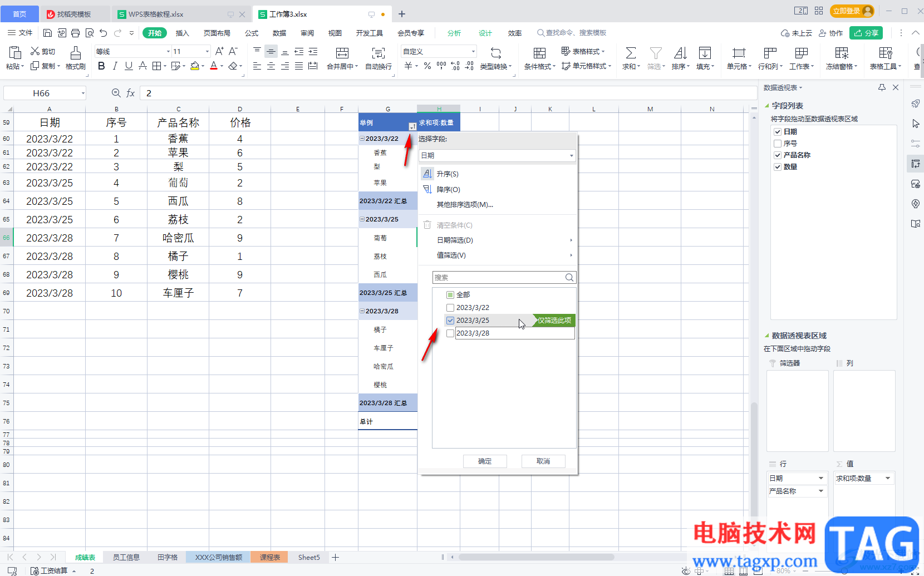
Task: Click the Freeze Panes (冻结窗格) icon
Action: click(x=842, y=53)
